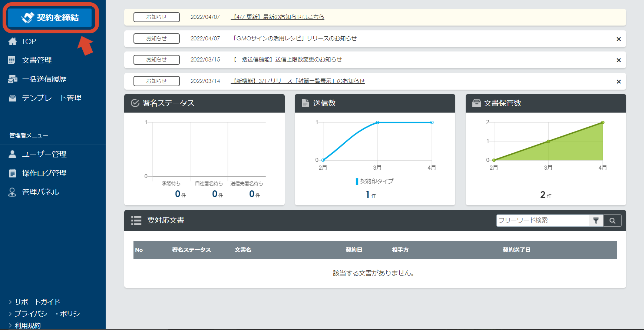Dismiss the GMOサインの活用レシピ notice
Image resolution: width=644 pixels, height=330 pixels.
point(618,39)
